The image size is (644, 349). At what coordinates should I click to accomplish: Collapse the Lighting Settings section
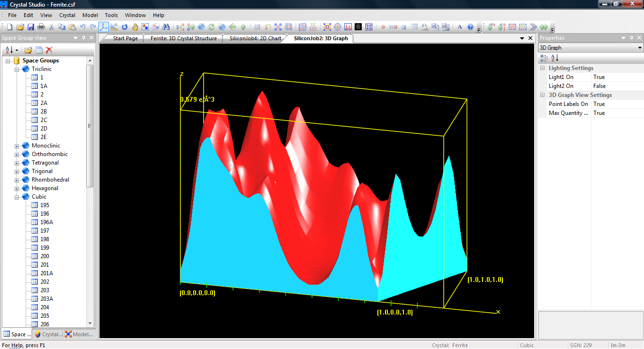pyautogui.click(x=543, y=68)
